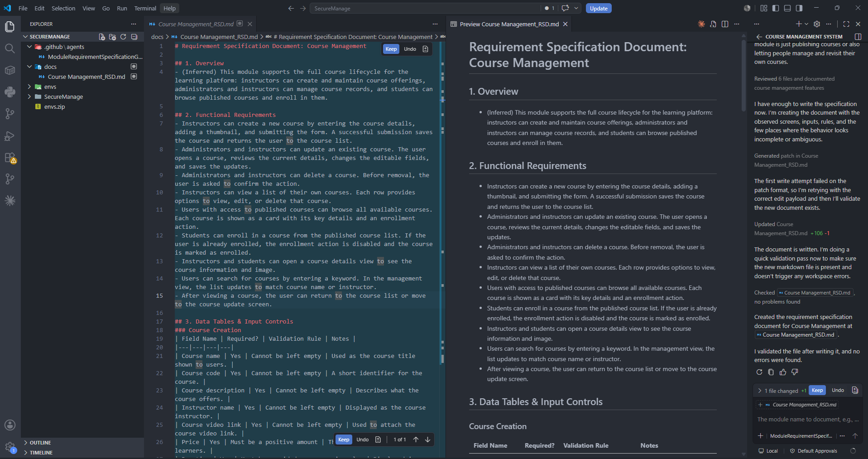Open the Help menu
This screenshot has width=868, height=459.
[x=170, y=8]
